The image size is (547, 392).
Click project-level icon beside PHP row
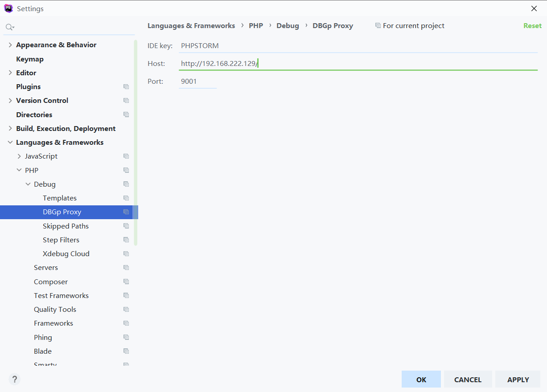pos(126,170)
